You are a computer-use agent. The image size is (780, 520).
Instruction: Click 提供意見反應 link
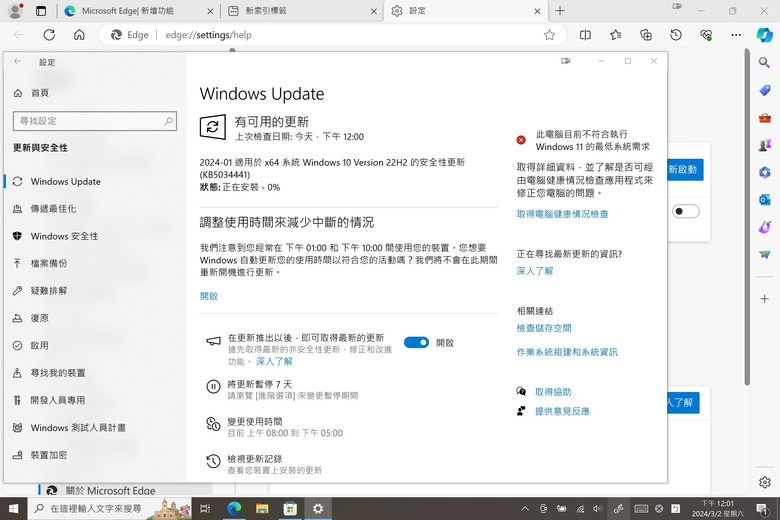[562, 411]
